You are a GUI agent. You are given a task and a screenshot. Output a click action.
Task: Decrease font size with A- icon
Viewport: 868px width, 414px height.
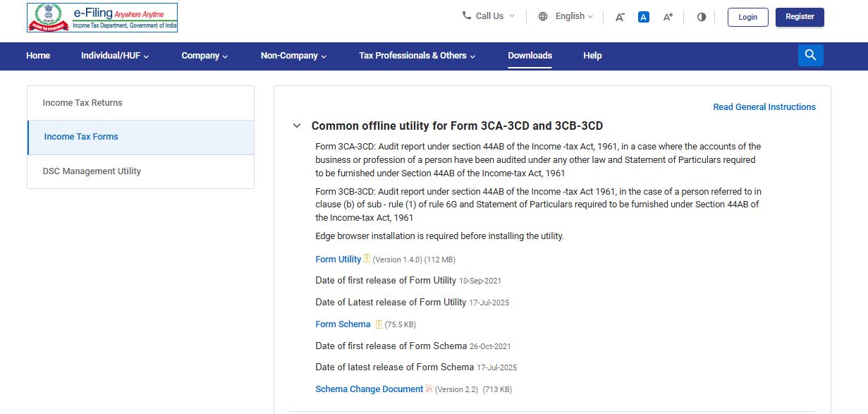[620, 17]
